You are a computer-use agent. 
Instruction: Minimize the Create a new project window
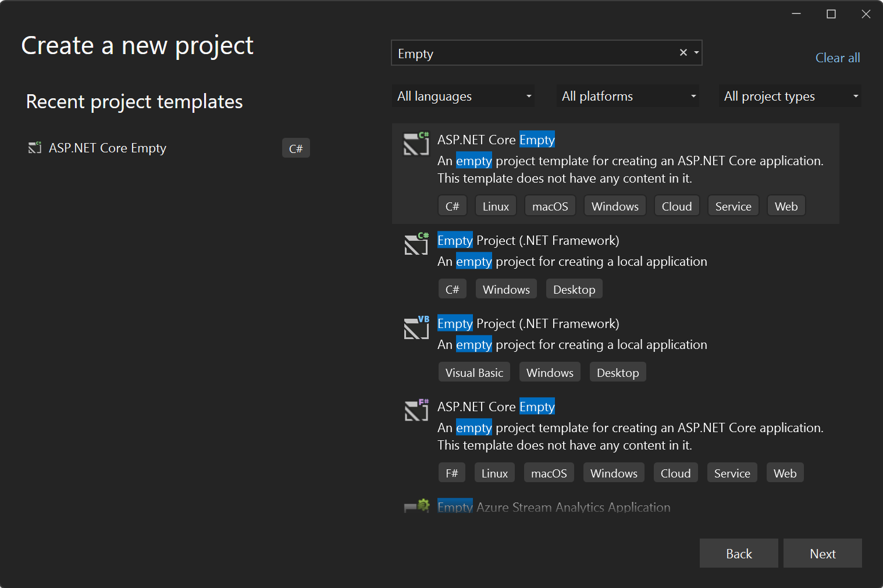[796, 14]
